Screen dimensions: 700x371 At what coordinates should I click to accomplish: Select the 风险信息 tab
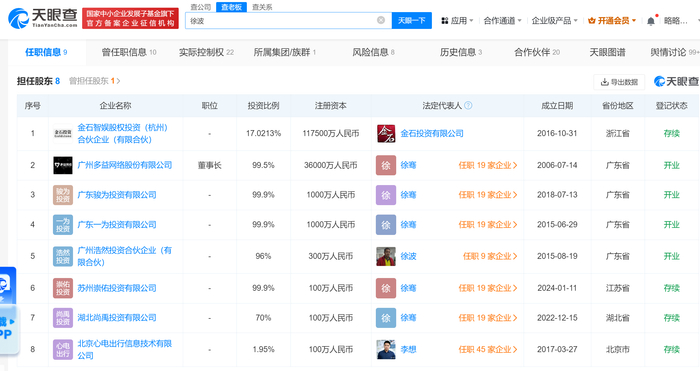pos(374,52)
